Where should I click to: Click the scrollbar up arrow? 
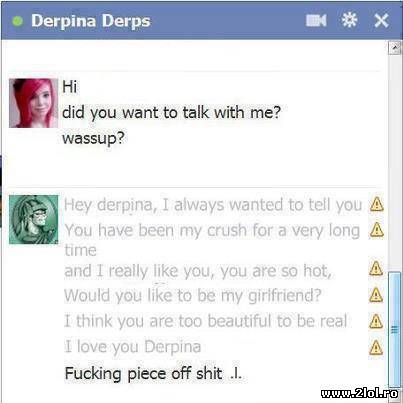(x=395, y=48)
